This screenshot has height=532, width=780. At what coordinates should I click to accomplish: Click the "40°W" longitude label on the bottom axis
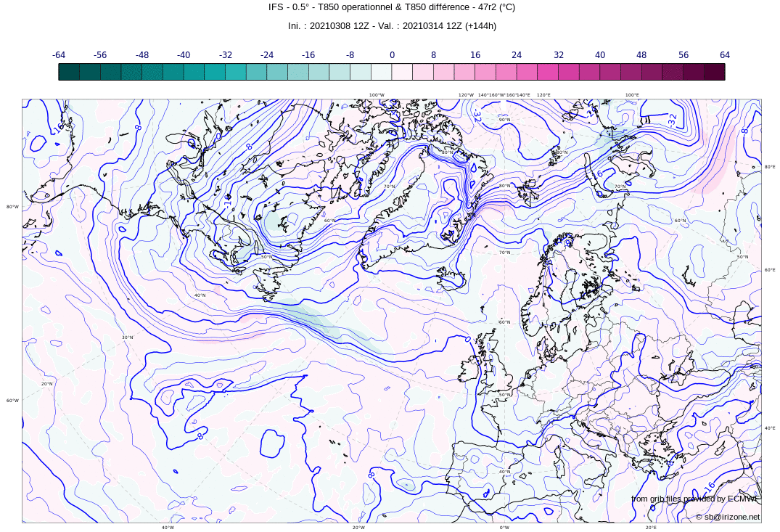coord(168,528)
